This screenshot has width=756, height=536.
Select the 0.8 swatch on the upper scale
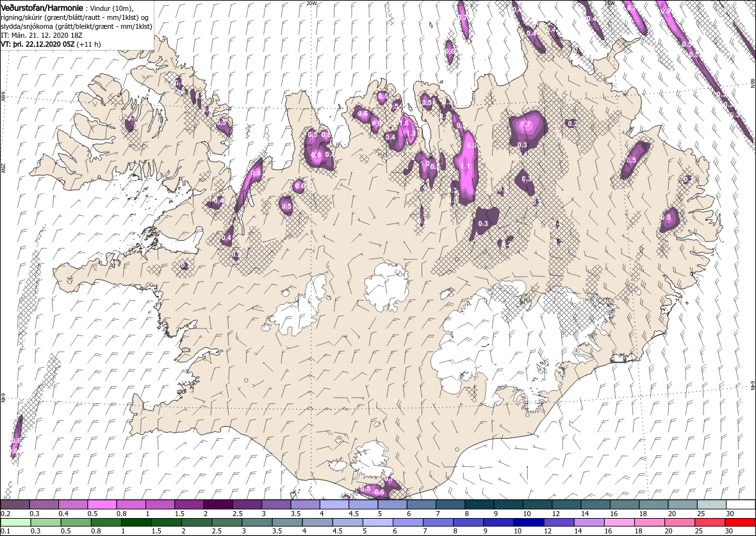(131, 505)
